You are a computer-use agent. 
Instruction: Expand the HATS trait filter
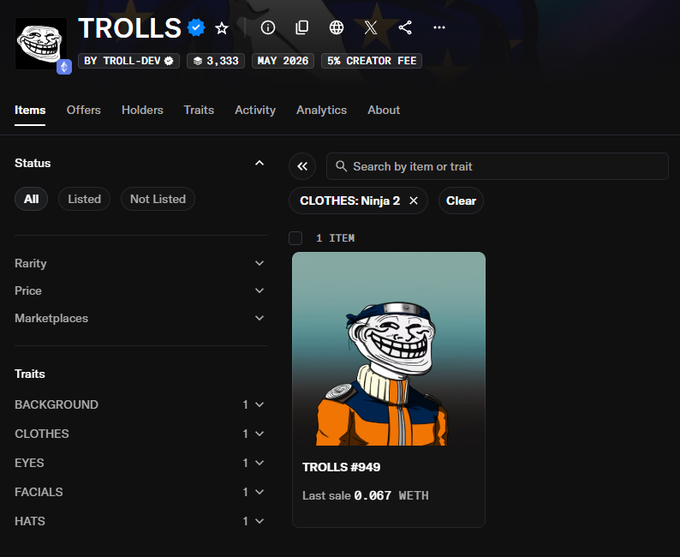coord(141,521)
